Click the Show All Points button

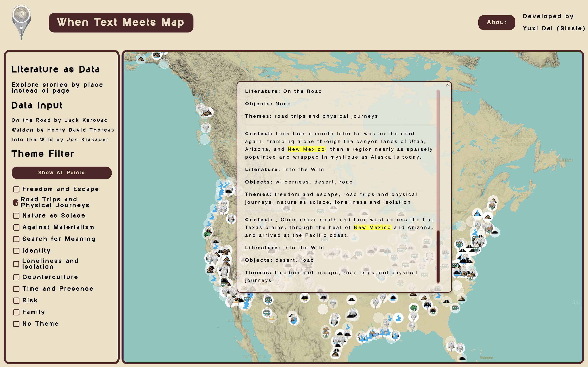62,173
